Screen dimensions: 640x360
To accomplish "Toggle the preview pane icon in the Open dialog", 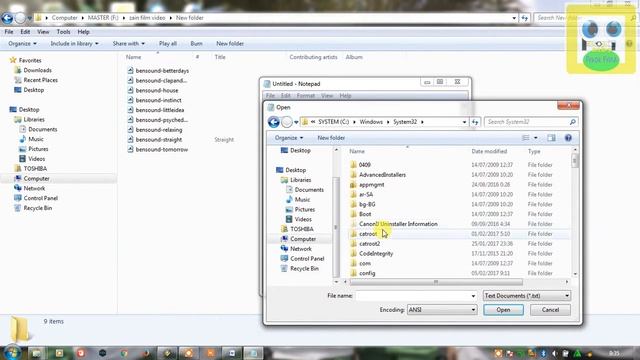I will (x=551, y=138).
